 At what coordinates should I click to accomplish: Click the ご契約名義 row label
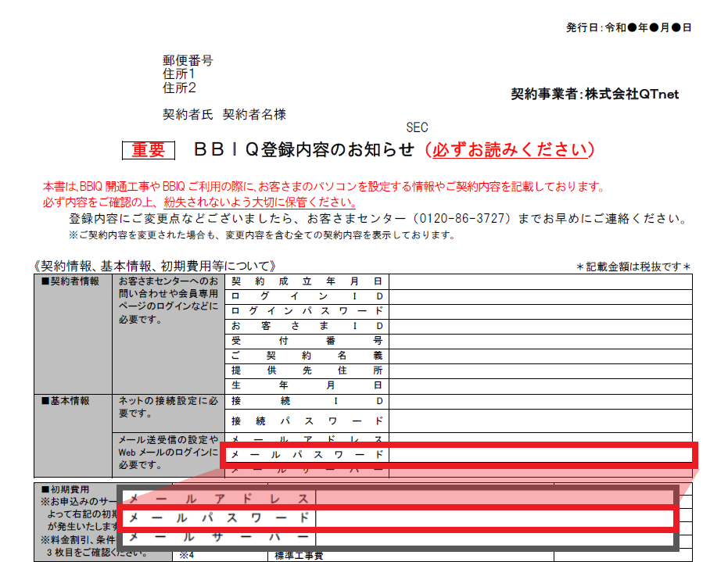[307, 356]
